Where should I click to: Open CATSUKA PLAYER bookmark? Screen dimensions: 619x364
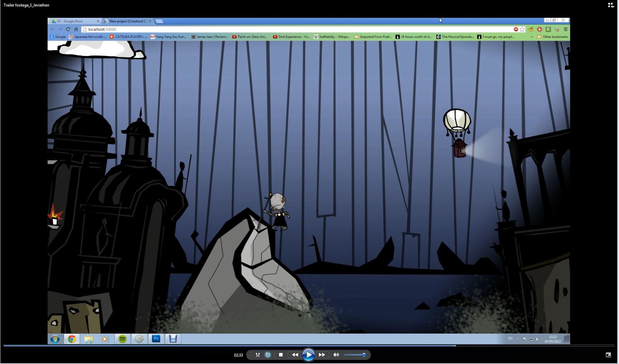click(x=128, y=37)
